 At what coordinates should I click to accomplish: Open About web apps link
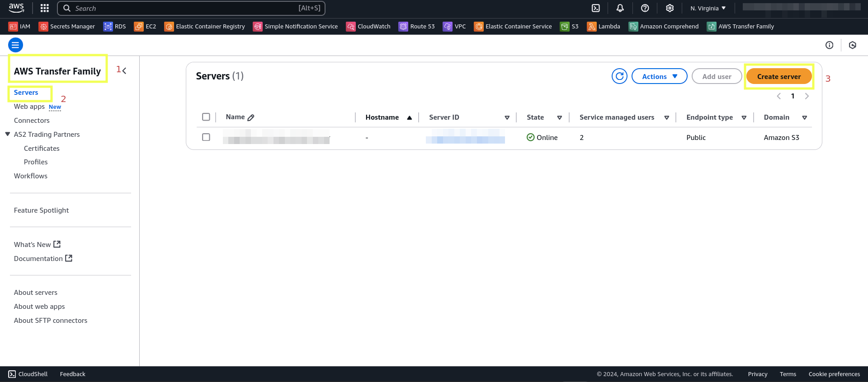(x=39, y=307)
